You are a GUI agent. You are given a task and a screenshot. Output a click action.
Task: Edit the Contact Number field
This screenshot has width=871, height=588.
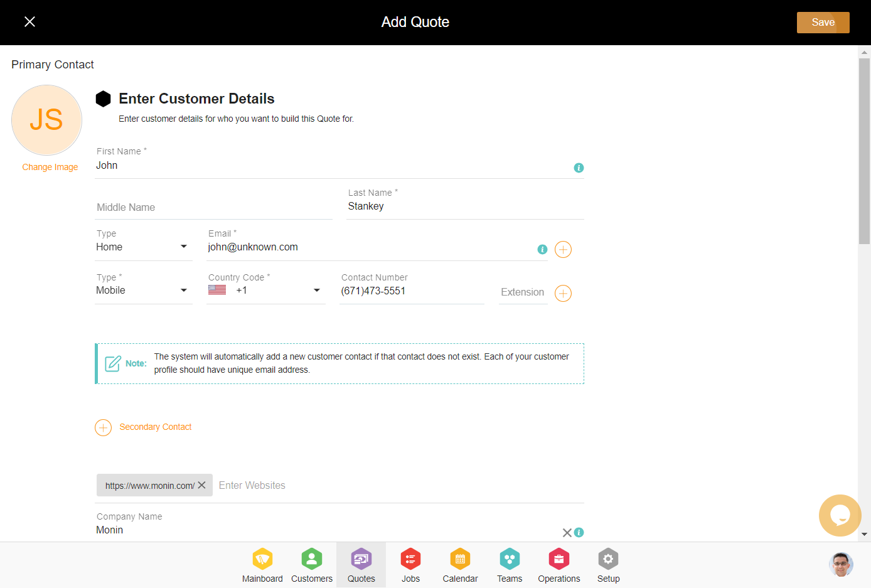[x=412, y=291]
